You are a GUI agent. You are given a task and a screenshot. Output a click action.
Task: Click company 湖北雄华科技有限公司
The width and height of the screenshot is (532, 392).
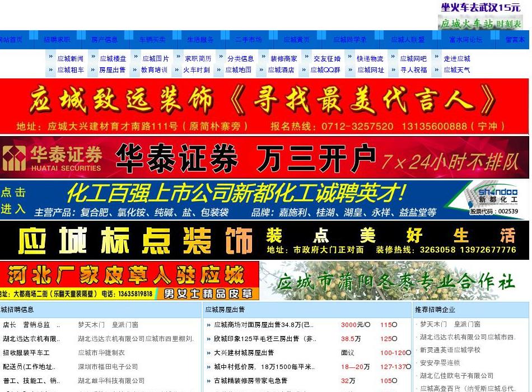pyautogui.click(x=111, y=380)
